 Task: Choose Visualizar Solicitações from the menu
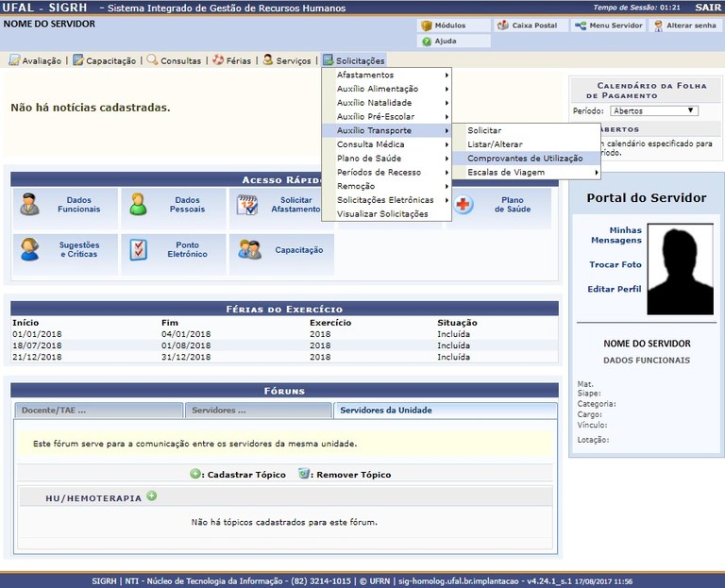coord(382,214)
